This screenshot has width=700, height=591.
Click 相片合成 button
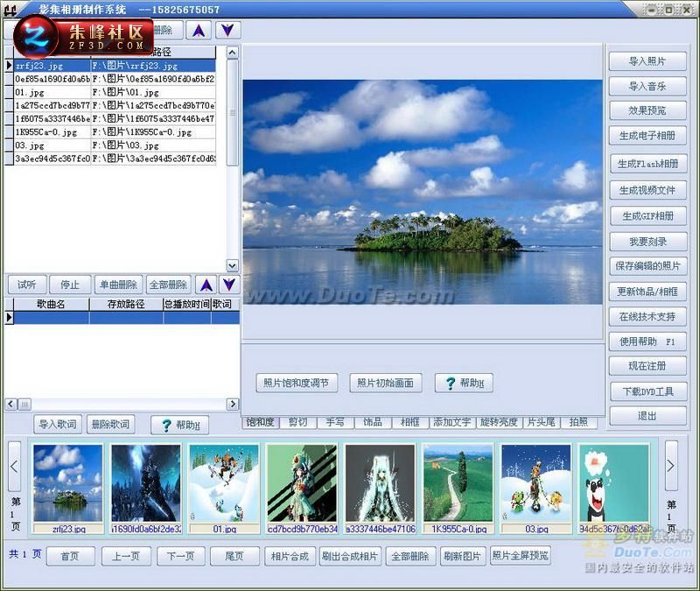pyautogui.click(x=290, y=557)
